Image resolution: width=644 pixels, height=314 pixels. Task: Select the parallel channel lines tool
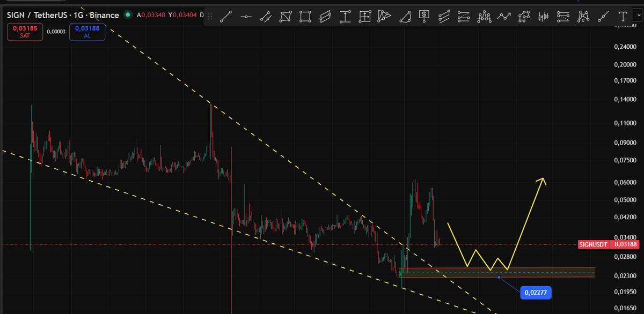click(444, 17)
